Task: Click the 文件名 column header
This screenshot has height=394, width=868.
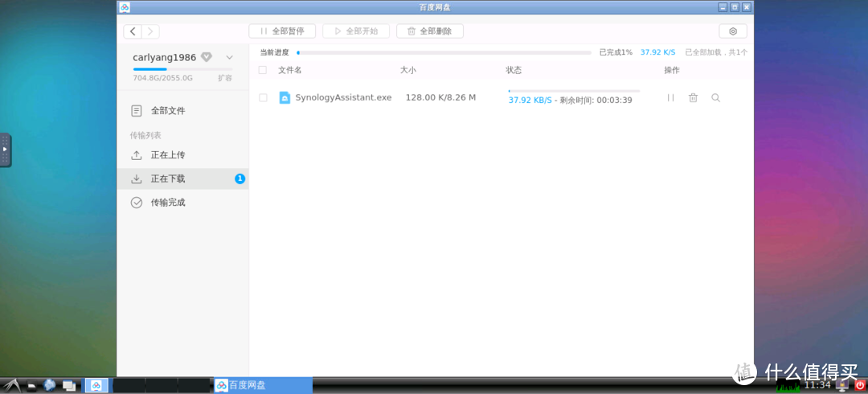Action: [x=290, y=71]
